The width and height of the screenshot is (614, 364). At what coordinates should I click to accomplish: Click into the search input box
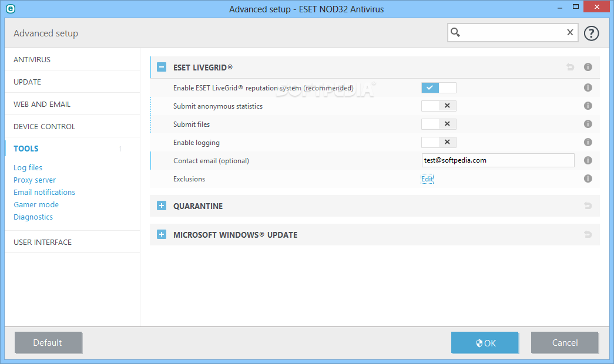pos(512,32)
